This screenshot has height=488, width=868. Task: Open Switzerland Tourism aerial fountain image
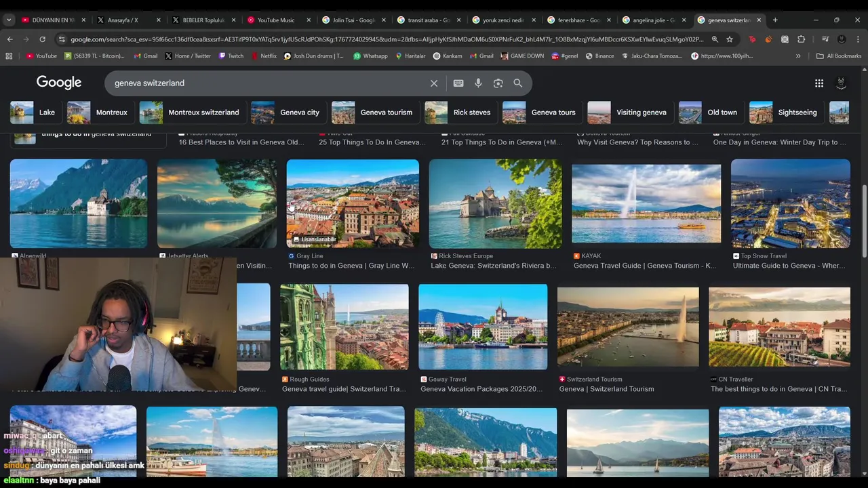(x=628, y=327)
